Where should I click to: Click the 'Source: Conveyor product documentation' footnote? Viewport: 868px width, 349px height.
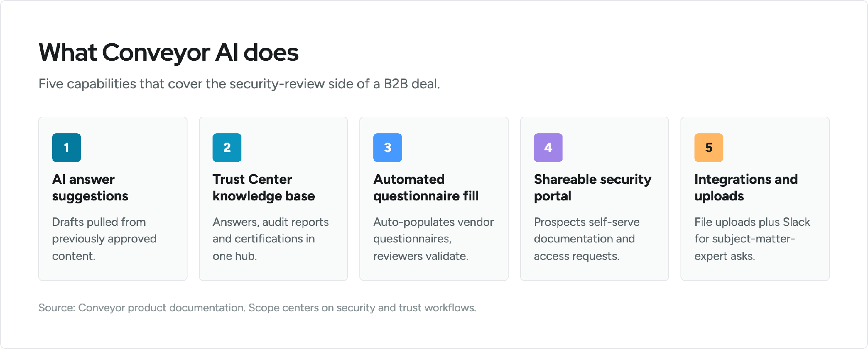[x=258, y=308]
